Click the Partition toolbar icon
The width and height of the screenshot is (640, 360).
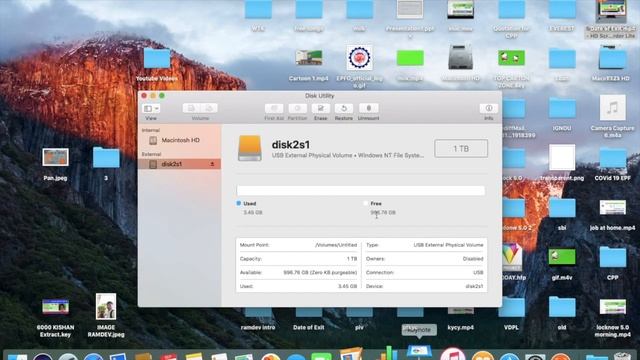(297, 108)
